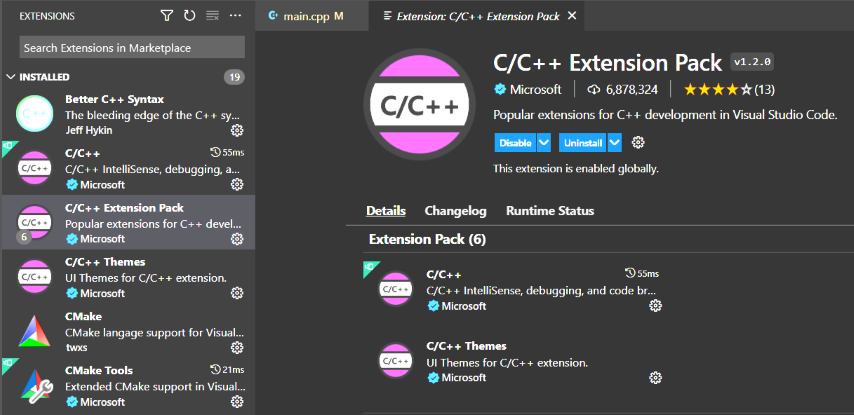Image resolution: width=854 pixels, height=415 pixels.
Task: Click the 21ms activation time for CMake Tools
Action: point(227,370)
